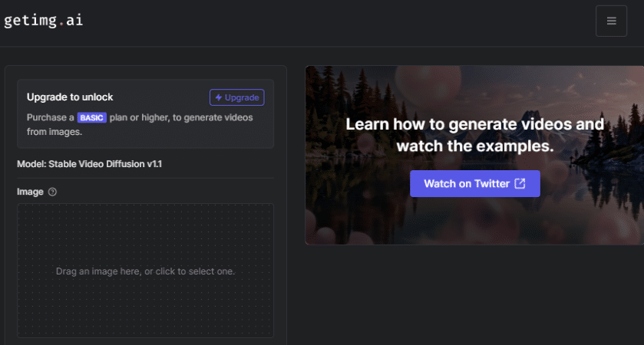Click the getimg.ai logo

click(x=43, y=21)
